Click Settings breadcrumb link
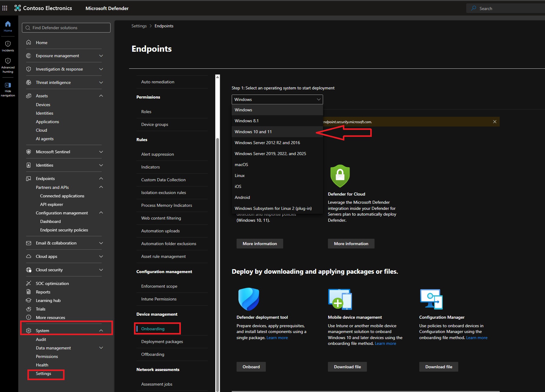 (139, 26)
